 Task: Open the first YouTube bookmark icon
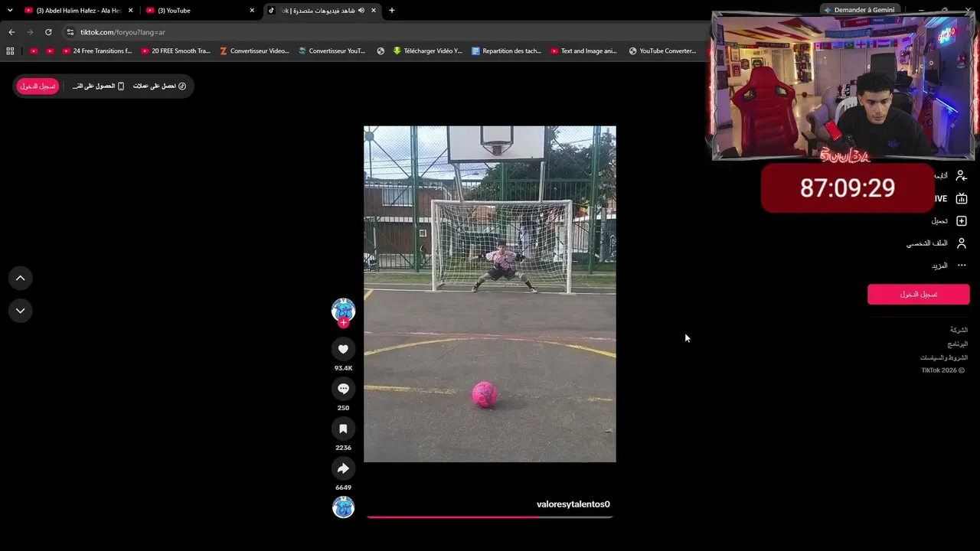(34, 51)
